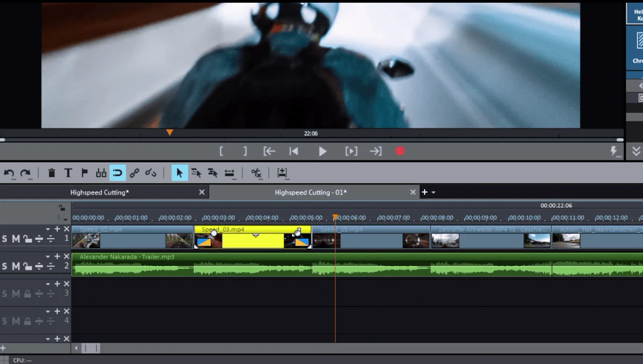Toggle the magnetic object snapping button
The height and width of the screenshot is (364, 643).
[118, 173]
